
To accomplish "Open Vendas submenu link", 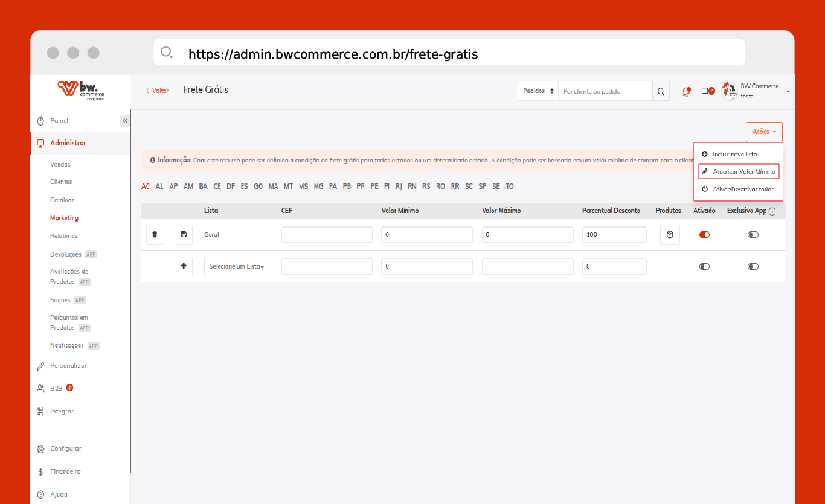I will (60, 165).
